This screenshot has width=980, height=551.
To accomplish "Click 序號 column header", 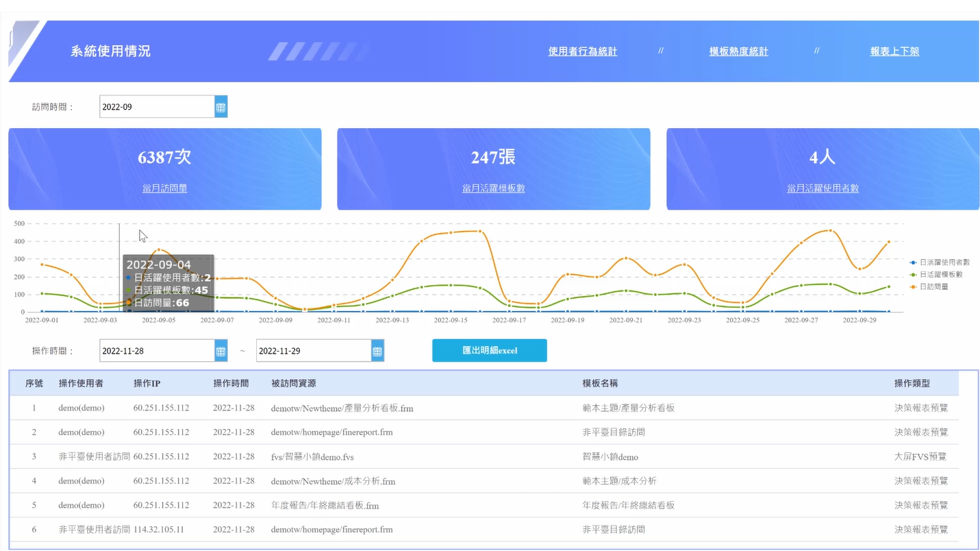I will click(x=34, y=383).
